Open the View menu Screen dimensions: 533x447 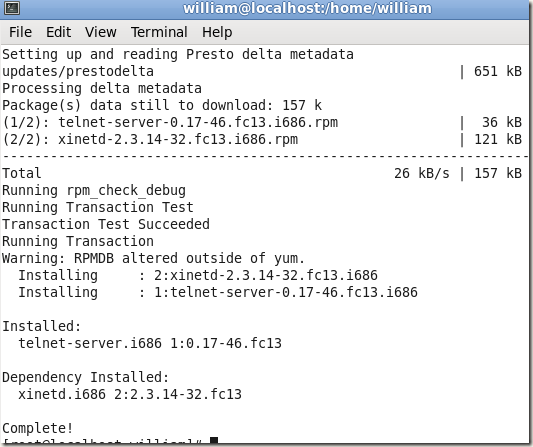101,32
